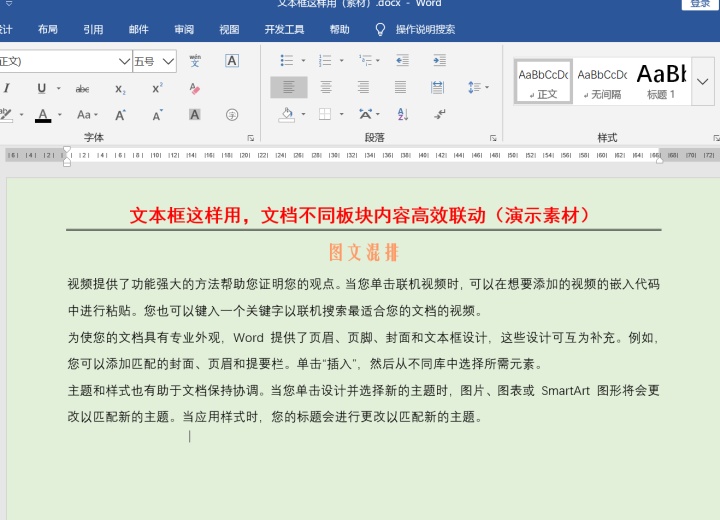The width and height of the screenshot is (720, 520).
Task: Apply character border icon
Action: point(232,61)
